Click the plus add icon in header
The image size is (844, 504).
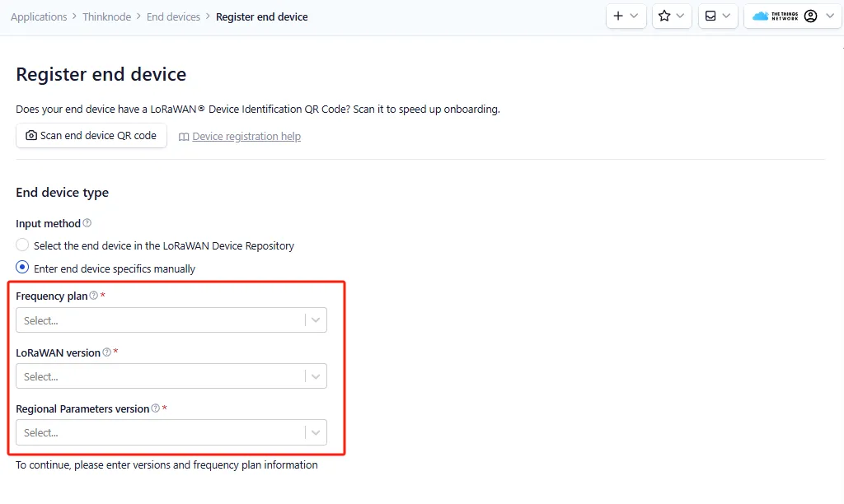pyautogui.click(x=618, y=16)
